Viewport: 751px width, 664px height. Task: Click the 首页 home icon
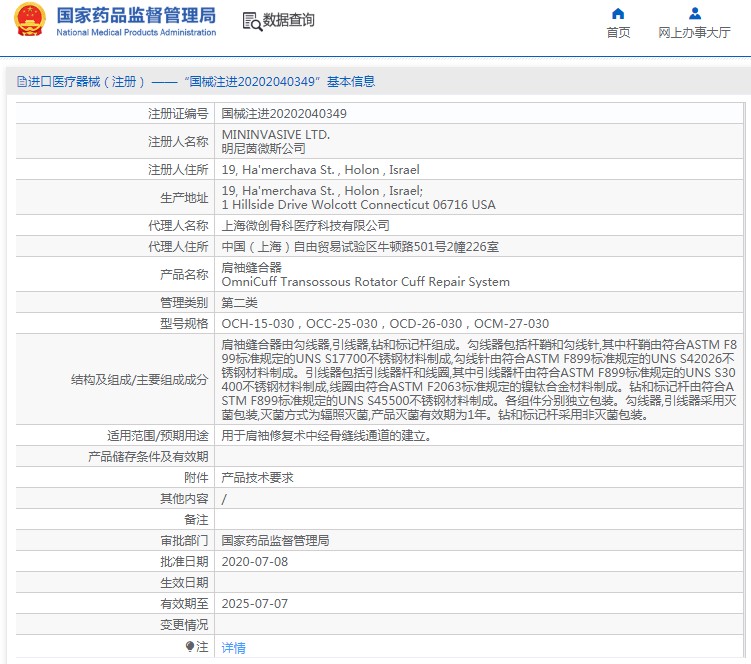618,13
